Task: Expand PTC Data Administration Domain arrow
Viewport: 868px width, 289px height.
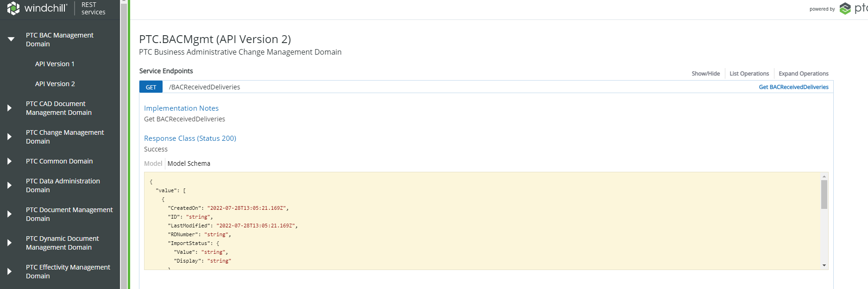Action: [10, 185]
